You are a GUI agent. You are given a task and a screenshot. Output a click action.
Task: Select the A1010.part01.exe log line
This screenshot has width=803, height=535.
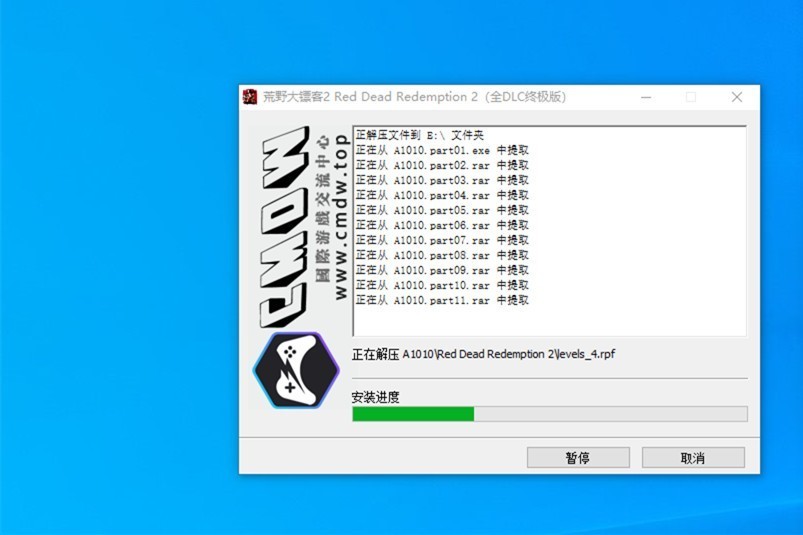tap(442, 151)
